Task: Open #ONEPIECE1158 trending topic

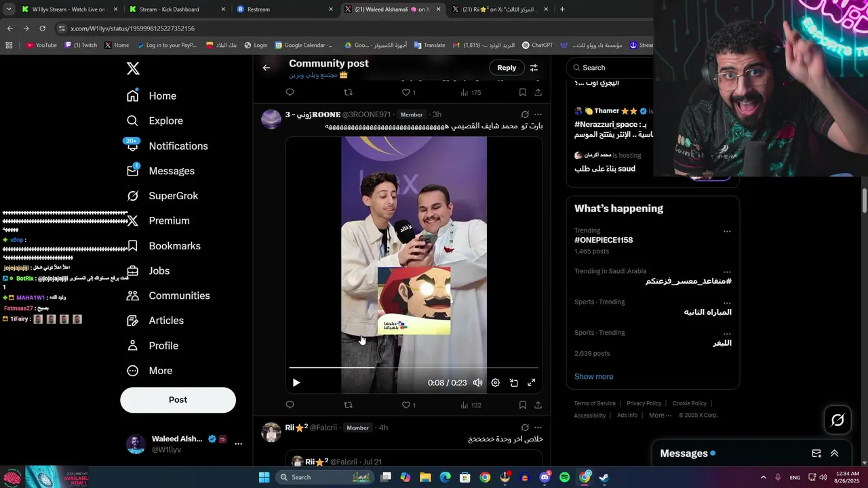Action: tap(604, 240)
